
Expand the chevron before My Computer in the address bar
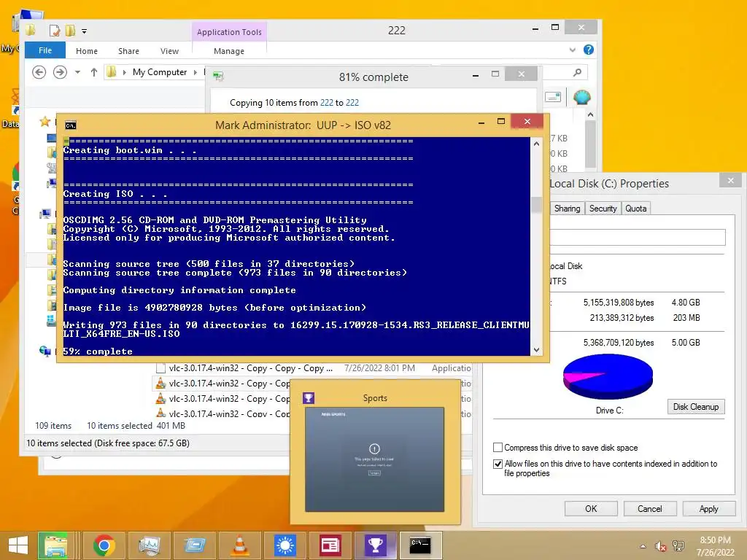[124, 72]
